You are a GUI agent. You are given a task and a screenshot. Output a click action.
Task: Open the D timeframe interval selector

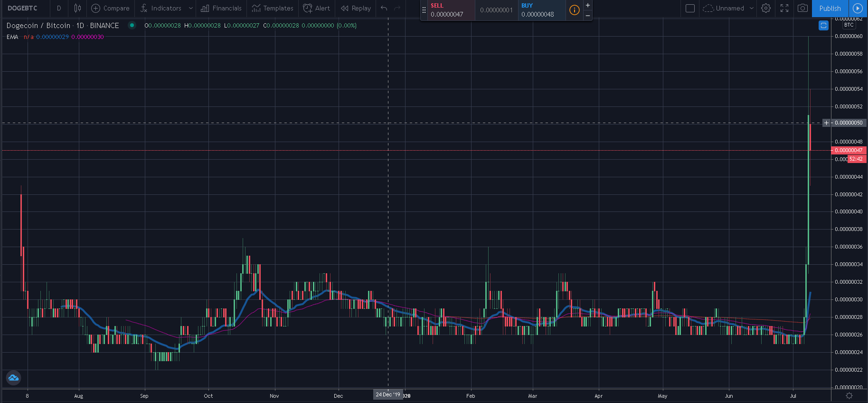tap(59, 8)
